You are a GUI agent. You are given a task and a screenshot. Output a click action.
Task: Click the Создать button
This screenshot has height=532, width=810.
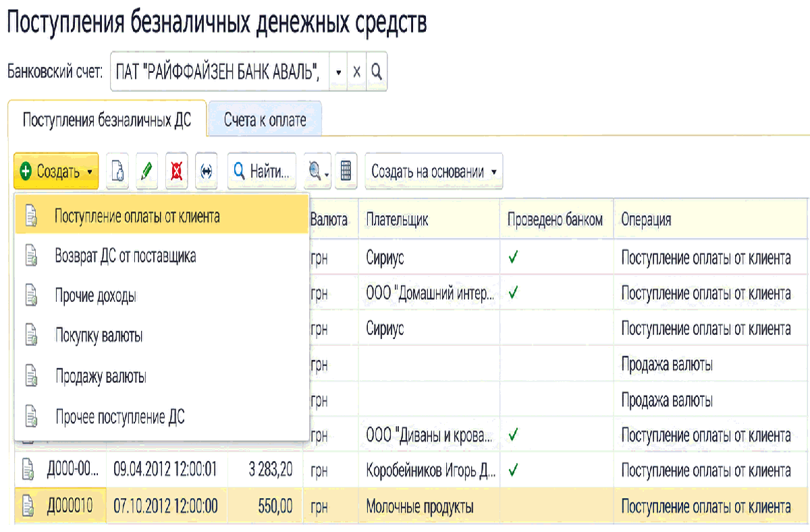[56, 171]
